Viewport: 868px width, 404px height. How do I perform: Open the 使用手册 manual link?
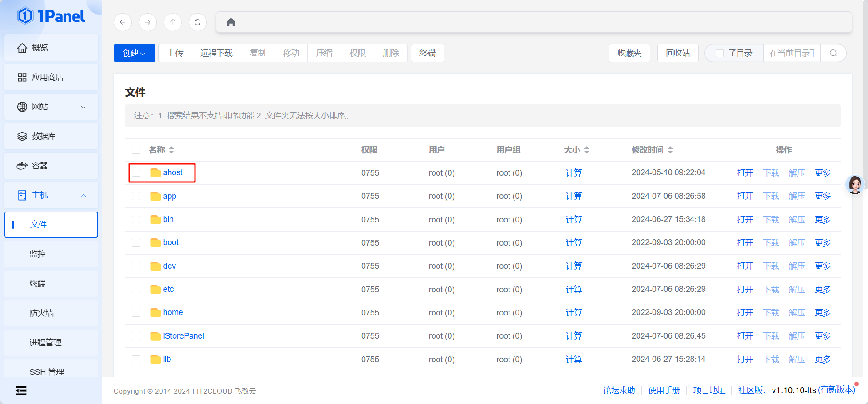pyautogui.click(x=664, y=390)
